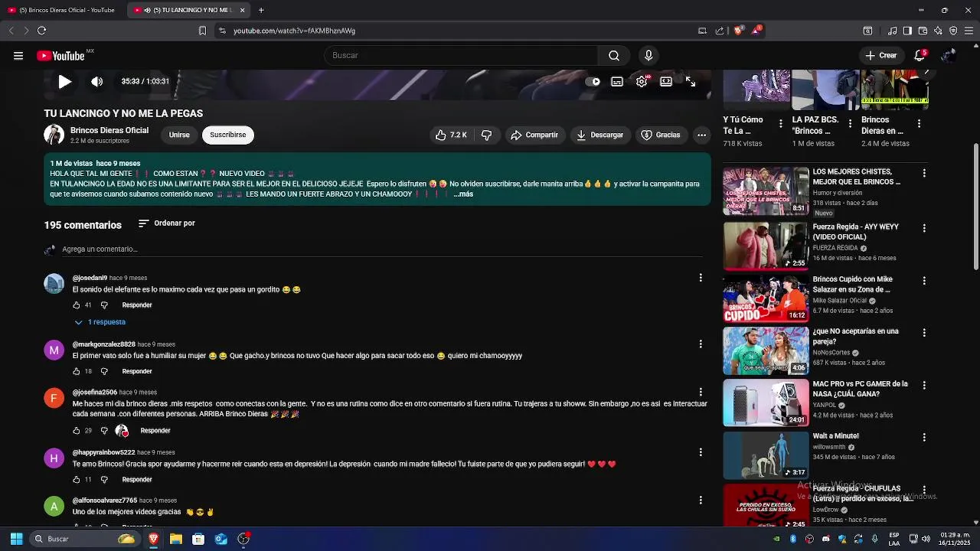Expand description with ...más
Screen dimensions: 980x551
coord(463,194)
